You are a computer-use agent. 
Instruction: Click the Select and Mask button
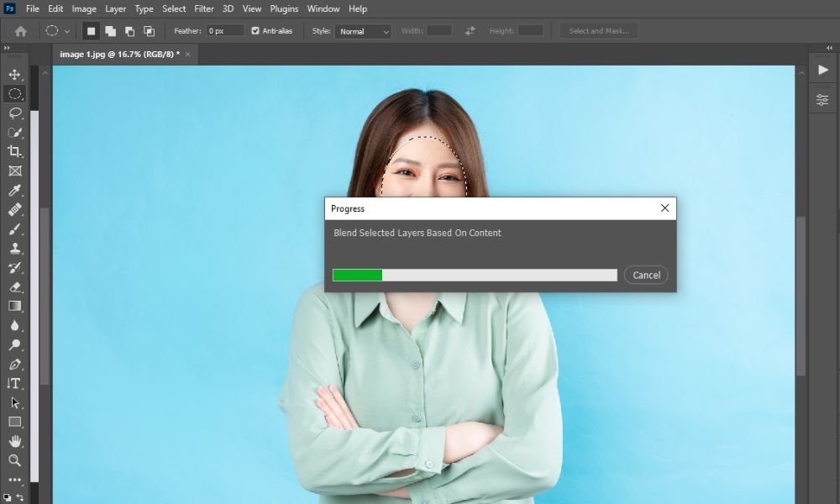[599, 31]
